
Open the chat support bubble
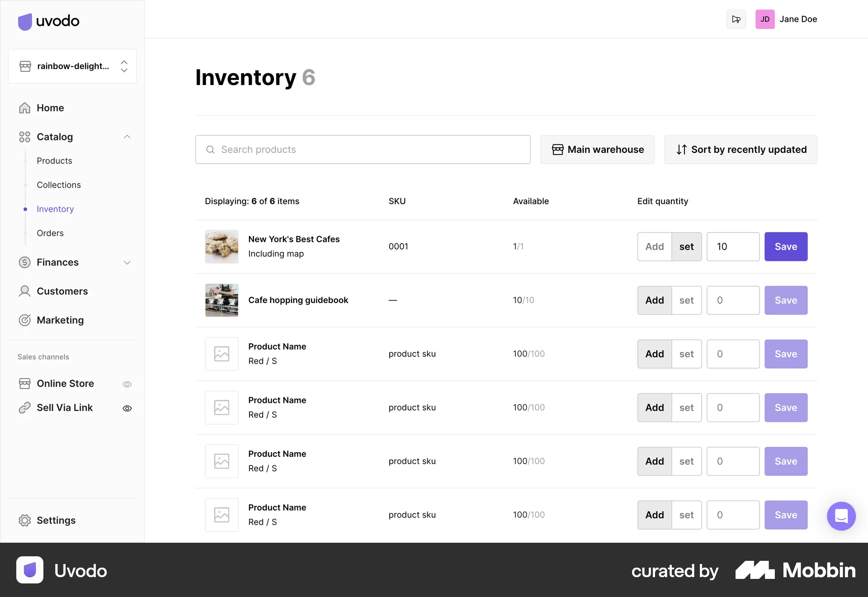(x=841, y=516)
